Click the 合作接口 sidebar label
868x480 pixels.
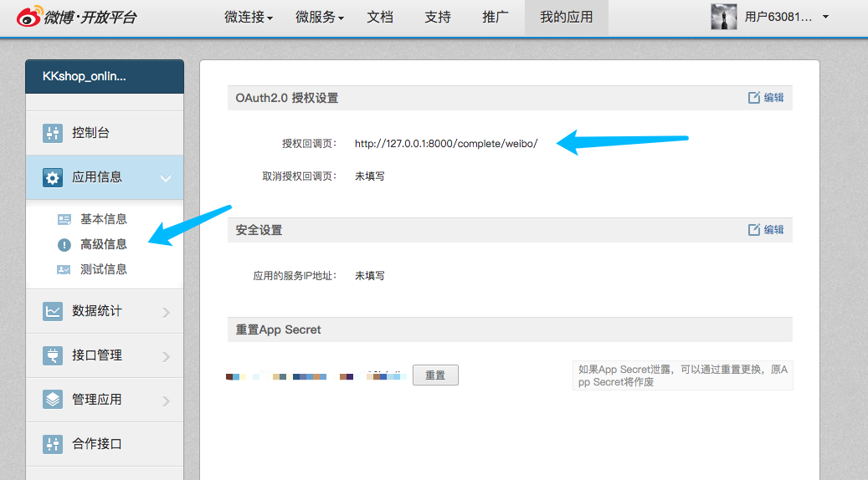point(97,443)
